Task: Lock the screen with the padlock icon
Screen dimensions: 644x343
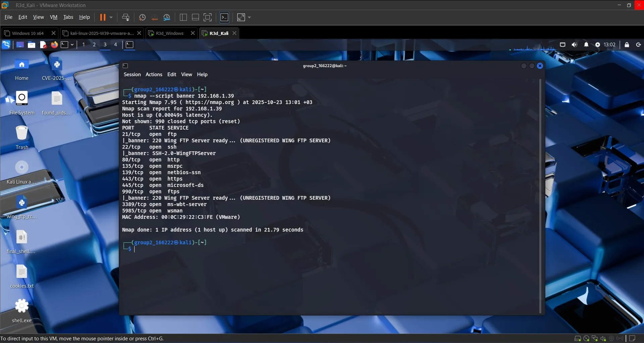Action: [x=627, y=45]
